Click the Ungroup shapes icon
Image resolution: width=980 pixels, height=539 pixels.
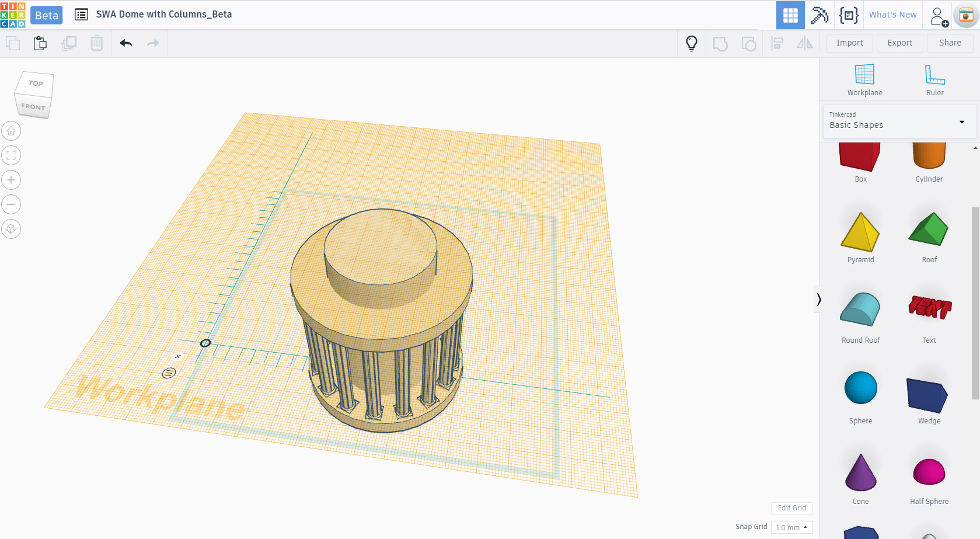point(749,44)
